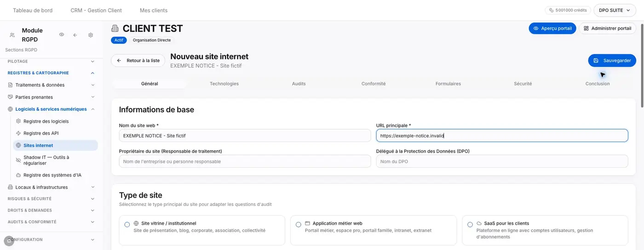Screen dimensions: 644x250
Task: Click the Actif status badge
Action: [x=119, y=40]
